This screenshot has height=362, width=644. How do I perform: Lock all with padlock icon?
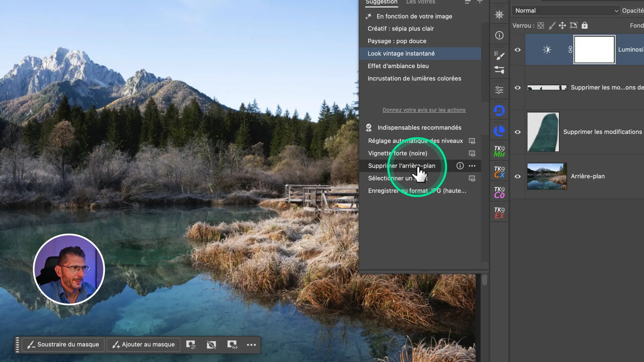[x=585, y=25]
